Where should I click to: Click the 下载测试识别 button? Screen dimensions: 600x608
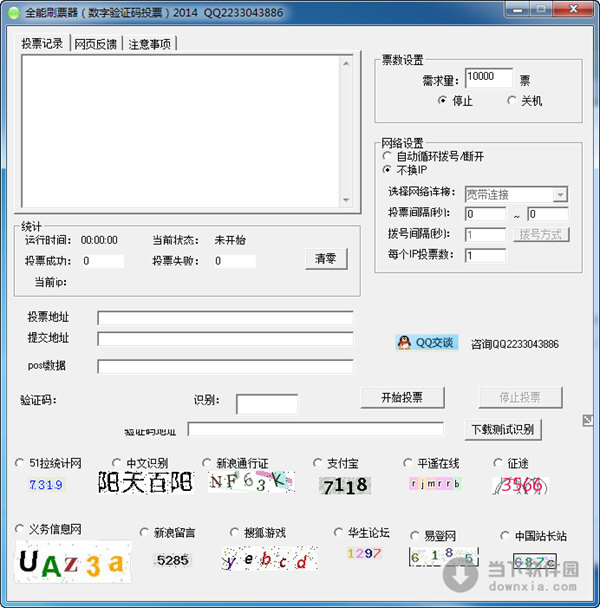point(503,429)
